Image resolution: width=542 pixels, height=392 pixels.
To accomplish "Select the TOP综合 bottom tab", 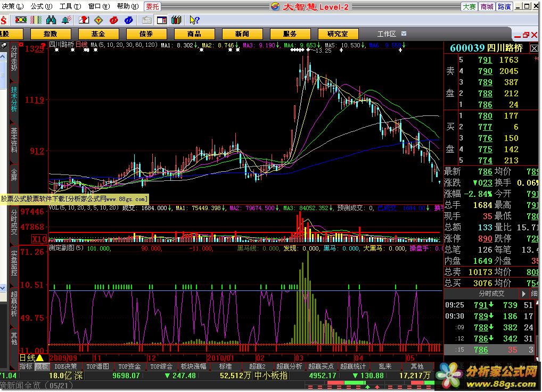I will point(161,366).
